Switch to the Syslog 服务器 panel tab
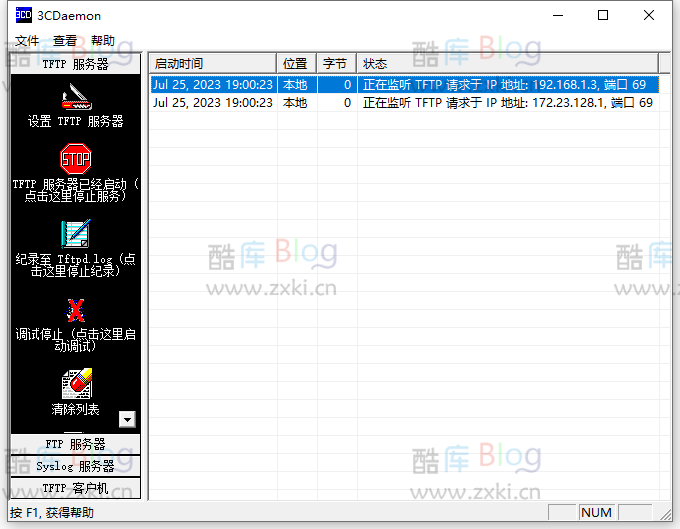Viewport: 680px width, 529px height. coord(75,466)
